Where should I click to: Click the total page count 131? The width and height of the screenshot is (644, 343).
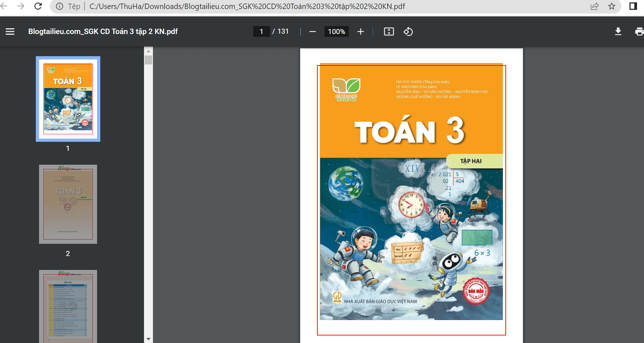coord(283,32)
